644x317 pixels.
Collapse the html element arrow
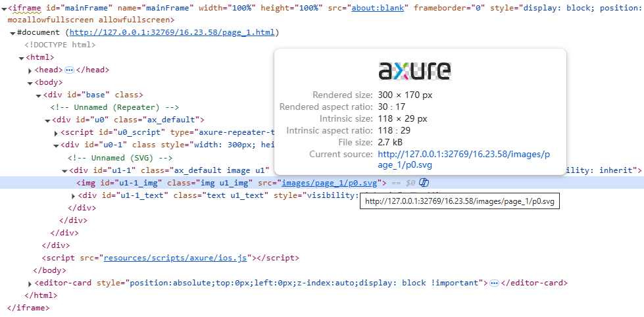[x=21, y=59]
